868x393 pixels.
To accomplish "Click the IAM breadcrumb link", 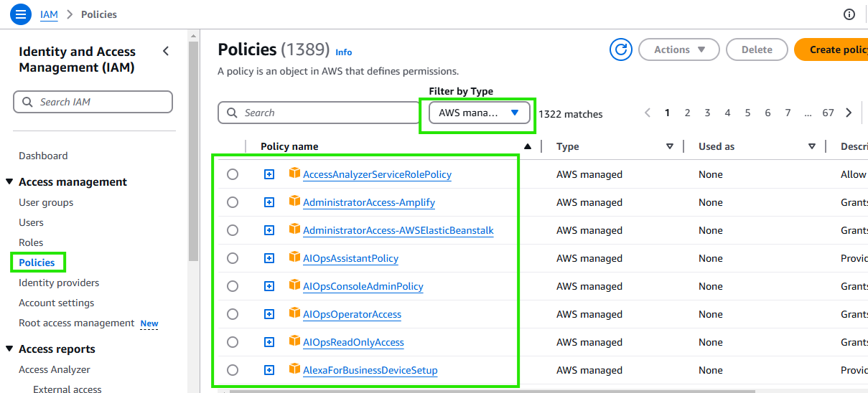I will point(49,14).
